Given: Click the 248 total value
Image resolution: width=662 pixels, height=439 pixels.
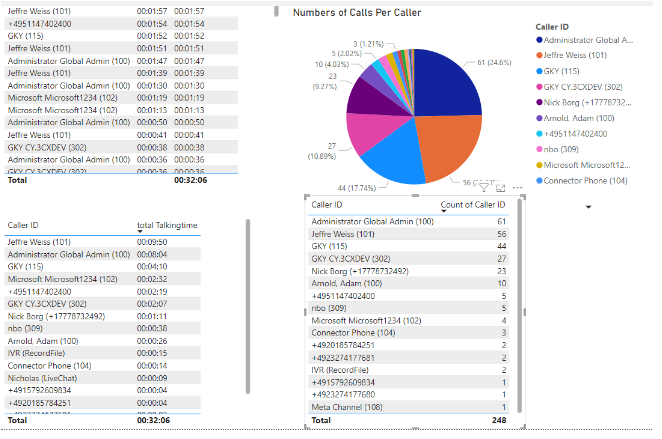Looking at the screenshot, I should 499,420.
